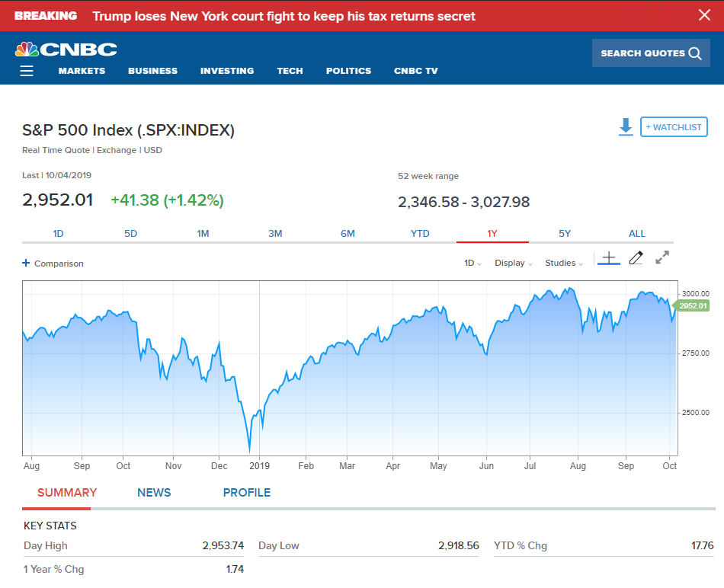Click the last price 2,952.01
This screenshot has height=588, width=724.
(58, 200)
